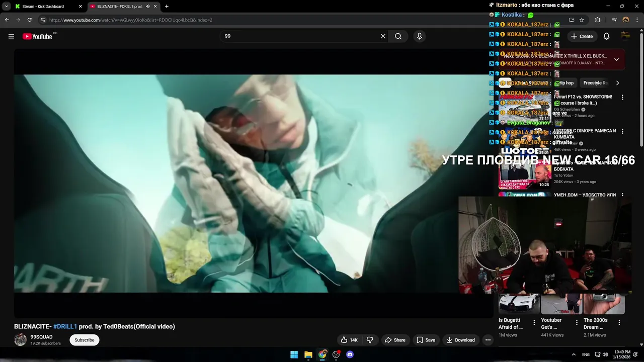Open options for Youtuber Get's video
The width and height of the screenshot is (644, 362).
(577, 323)
